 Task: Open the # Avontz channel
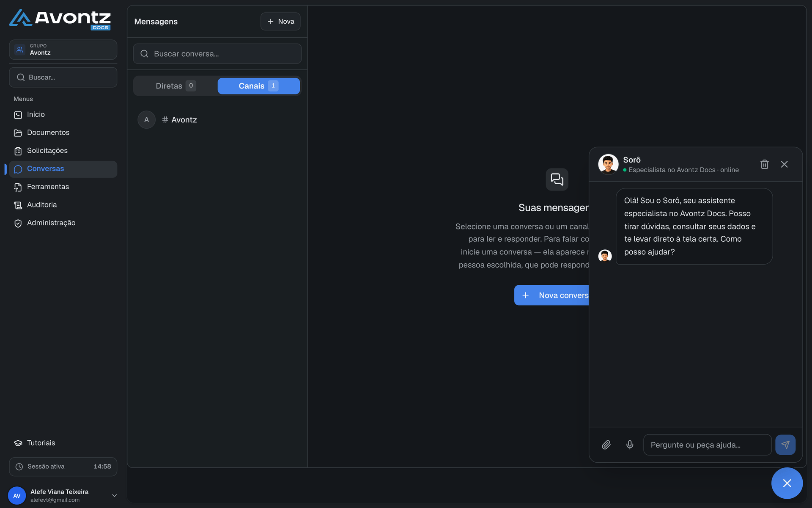pyautogui.click(x=217, y=120)
